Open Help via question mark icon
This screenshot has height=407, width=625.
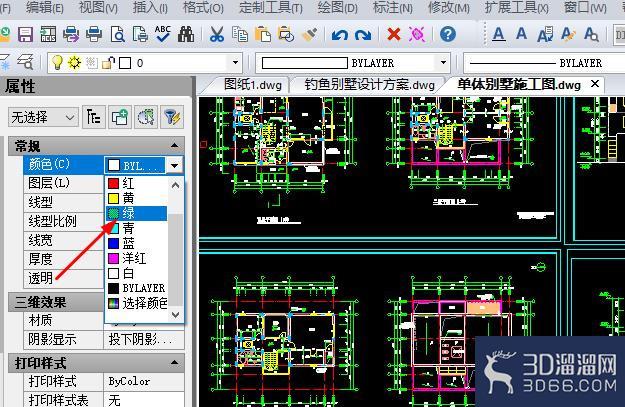coord(448,34)
